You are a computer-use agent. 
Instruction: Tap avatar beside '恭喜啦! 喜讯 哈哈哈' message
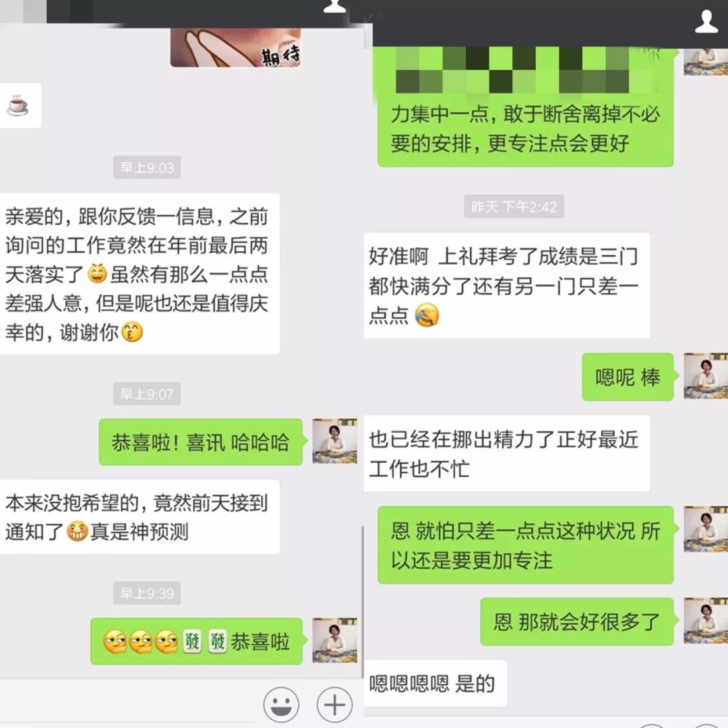[x=334, y=441]
